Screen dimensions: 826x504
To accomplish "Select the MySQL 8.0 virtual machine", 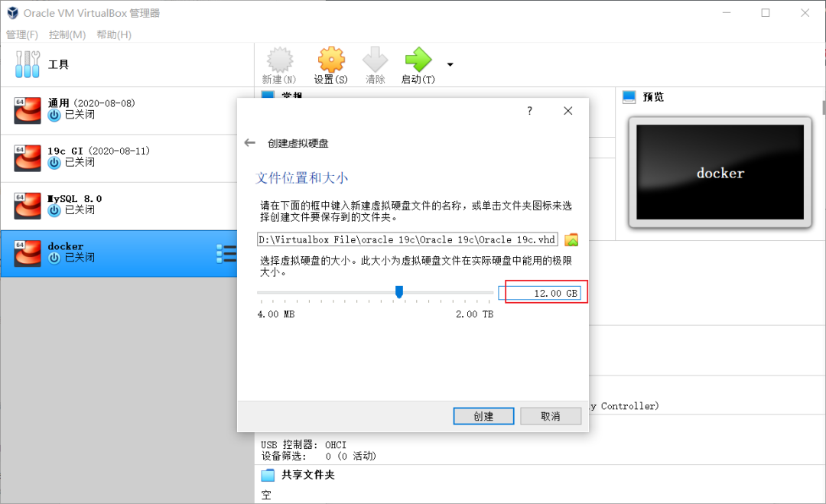I will coord(119,206).
